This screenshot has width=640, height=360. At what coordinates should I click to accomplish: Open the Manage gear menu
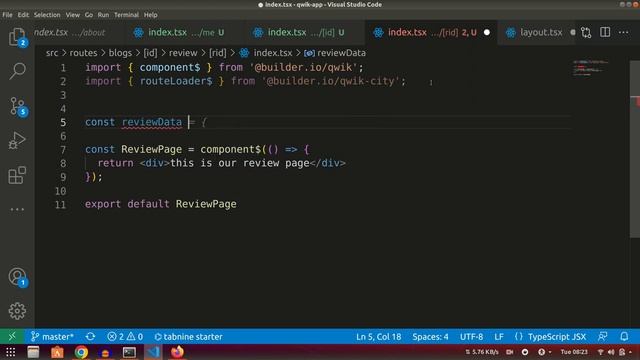pyautogui.click(x=17, y=311)
